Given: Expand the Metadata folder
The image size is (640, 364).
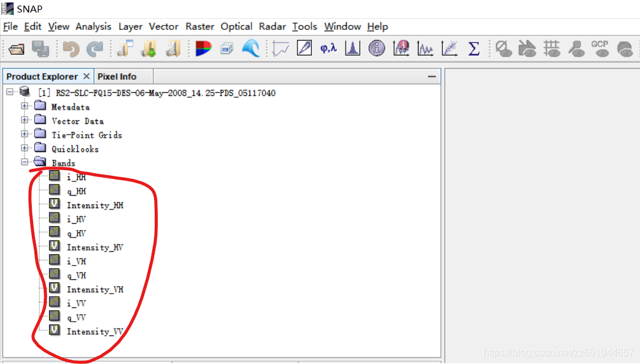Looking at the screenshot, I should click(x=24, y=106).
